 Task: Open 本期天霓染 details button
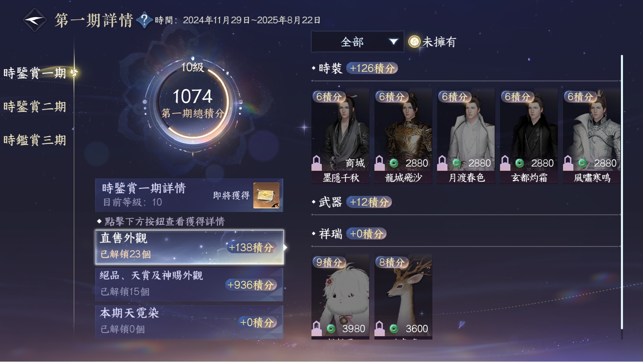pyautogui.click(x=189, y=322)
